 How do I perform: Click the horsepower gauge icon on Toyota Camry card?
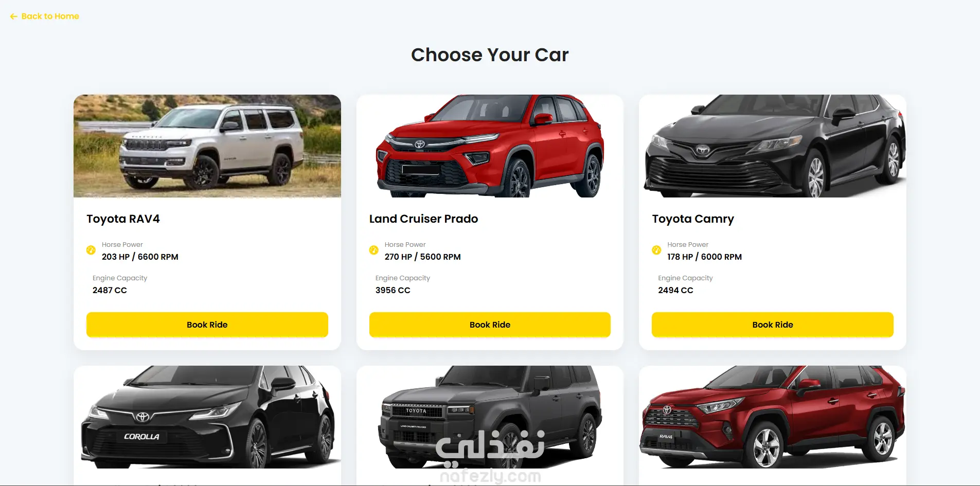tap(656, 250)
